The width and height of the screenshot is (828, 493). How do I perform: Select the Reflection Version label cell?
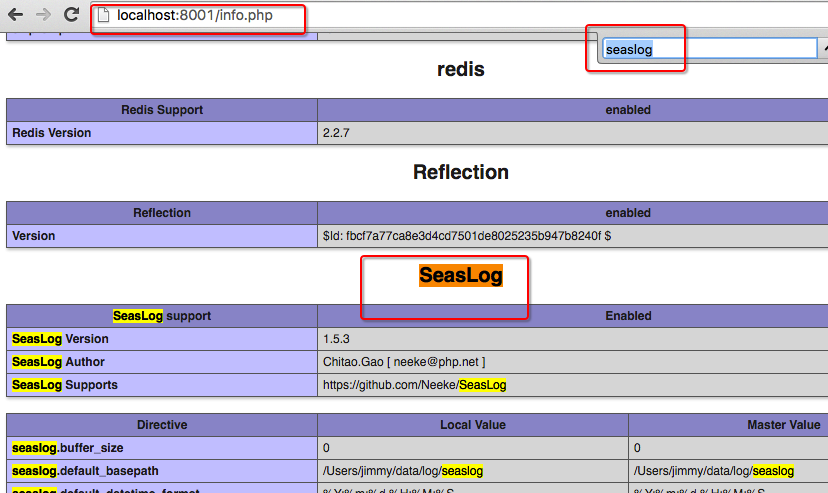(162, 236)
